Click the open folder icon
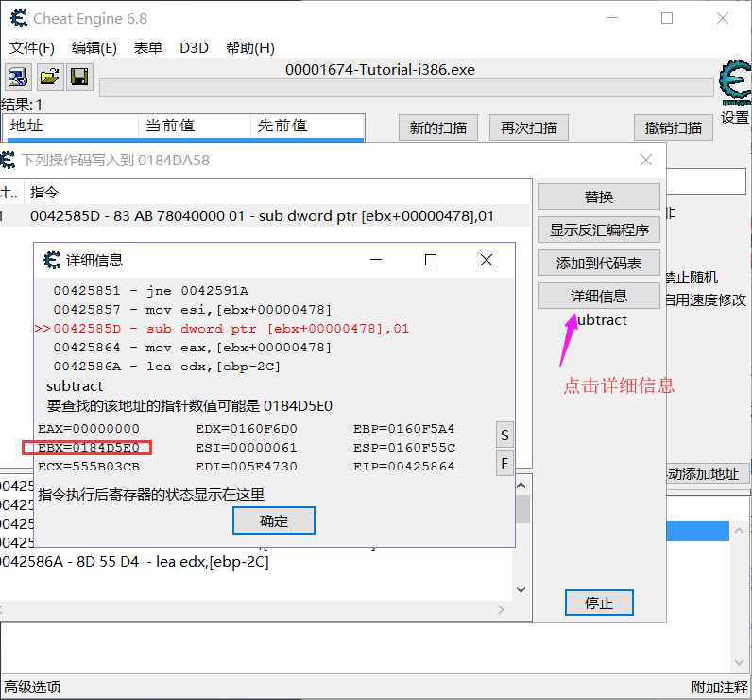This screenshot has width=752, height=700. pyautogui.click(x=49, y=77)
